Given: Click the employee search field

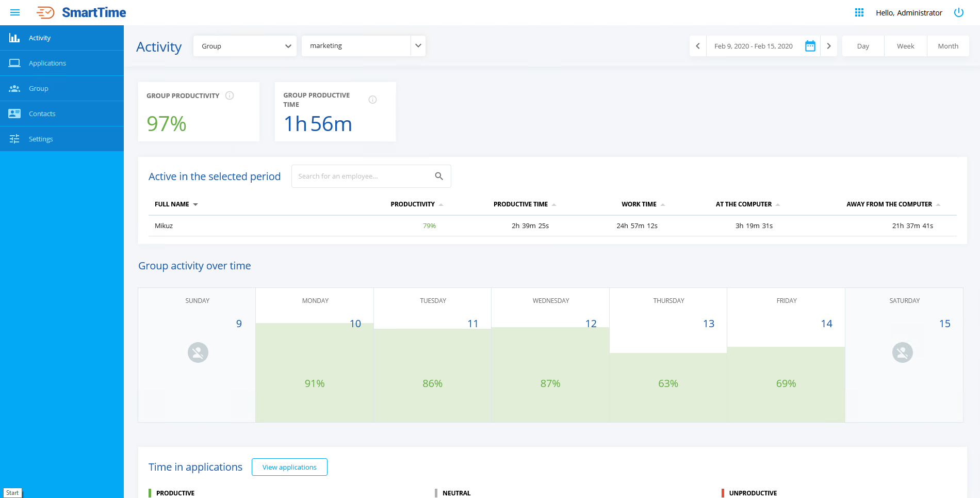Looking at the screenshot, I should coord(361,176).
